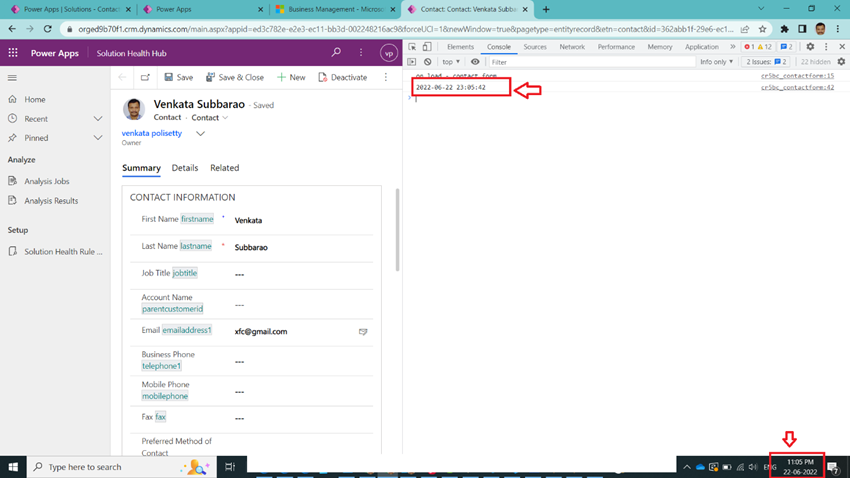Open a new browser tab
The height and width of the screenshot is (478, 850).
pos(546,9)
